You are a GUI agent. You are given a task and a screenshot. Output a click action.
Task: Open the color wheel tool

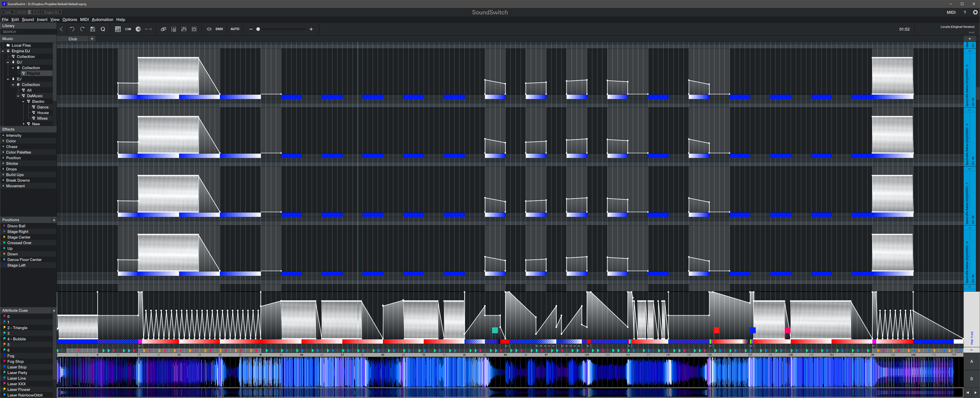point(139,29)
